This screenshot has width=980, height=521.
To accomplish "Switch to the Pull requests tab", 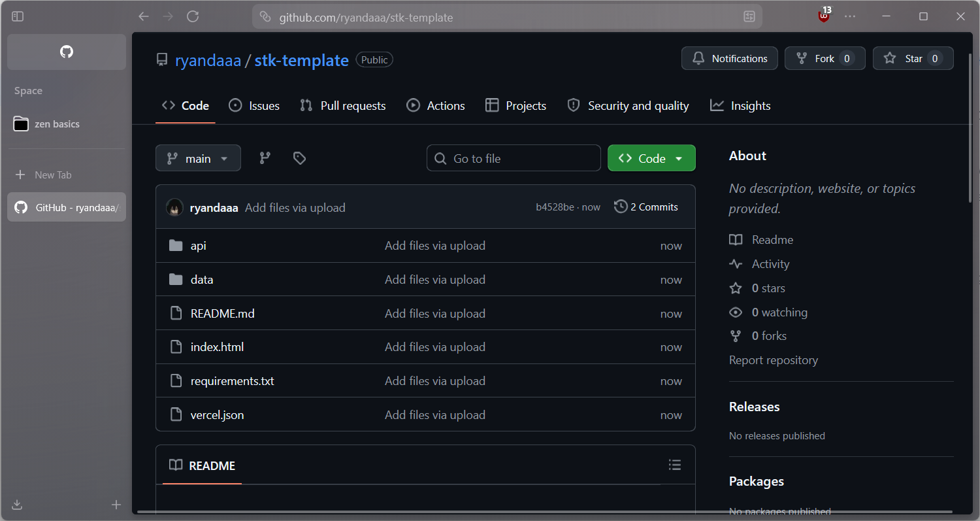I will [343, 106].
